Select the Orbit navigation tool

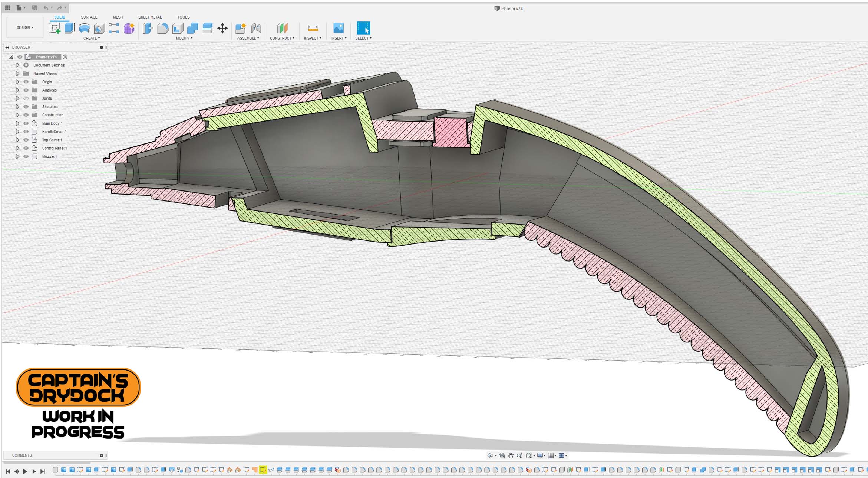[x=490, y=455]
